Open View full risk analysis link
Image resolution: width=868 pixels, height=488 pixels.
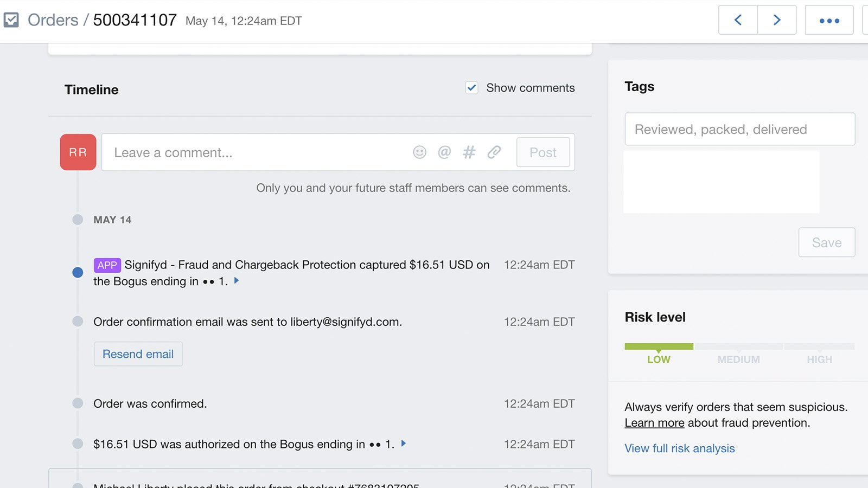(679, 448)
